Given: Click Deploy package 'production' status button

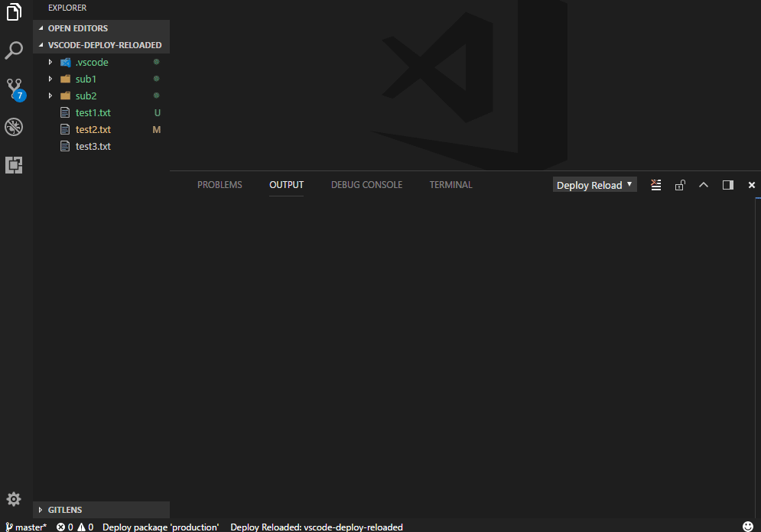Looking at the screenshot, I should (x=161, y=527).
